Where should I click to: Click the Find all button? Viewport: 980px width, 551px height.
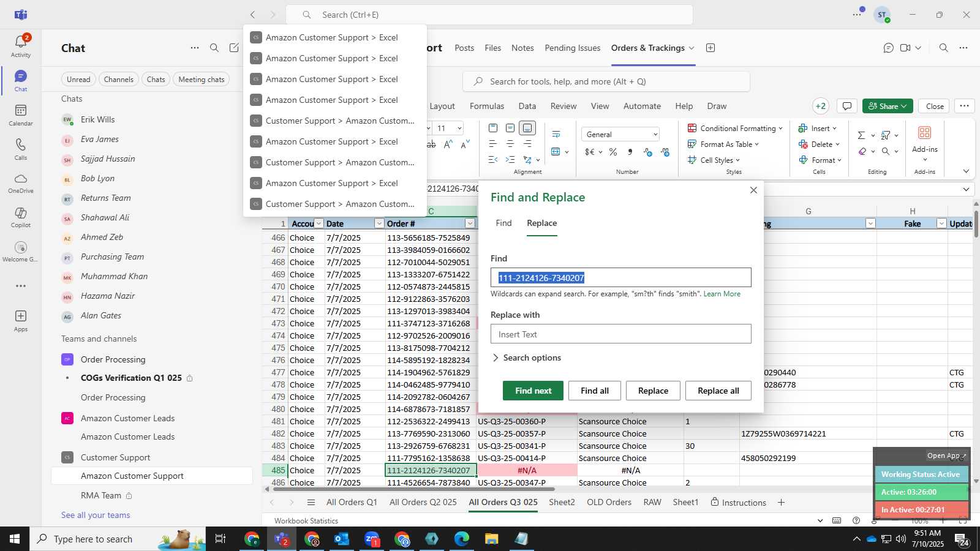(595, 391)
